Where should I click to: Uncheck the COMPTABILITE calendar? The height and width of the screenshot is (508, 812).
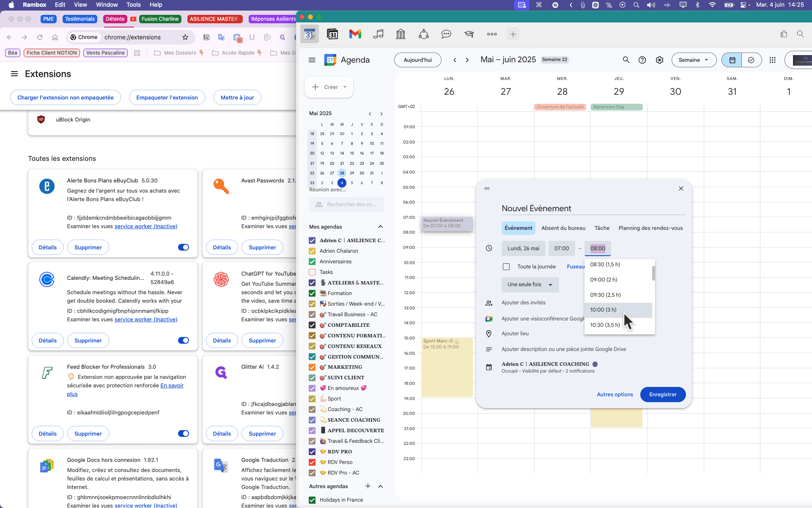[312, 325]
